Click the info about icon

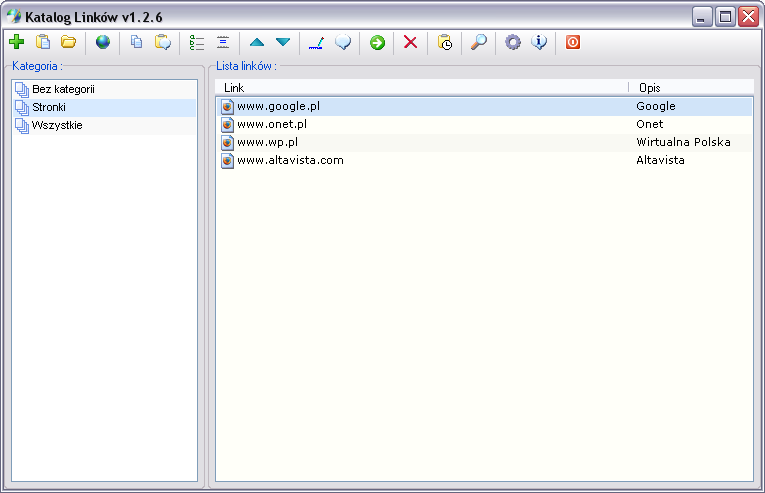click(539, 42)
